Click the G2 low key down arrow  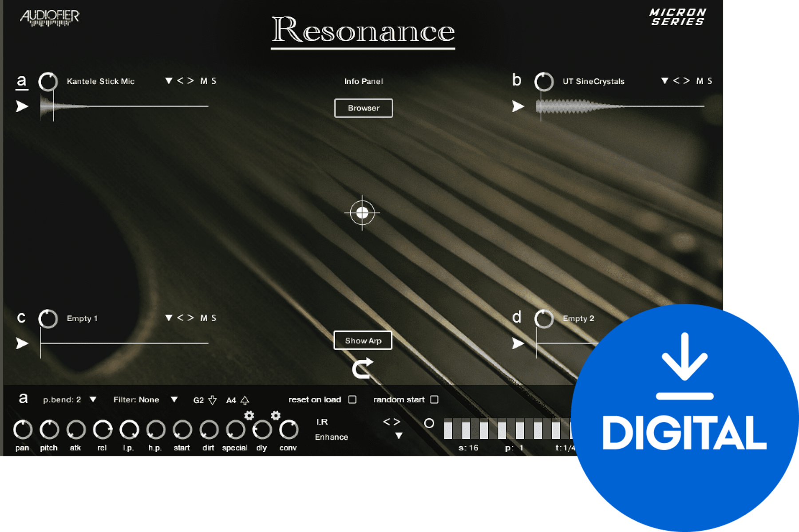tap(213, 400)
